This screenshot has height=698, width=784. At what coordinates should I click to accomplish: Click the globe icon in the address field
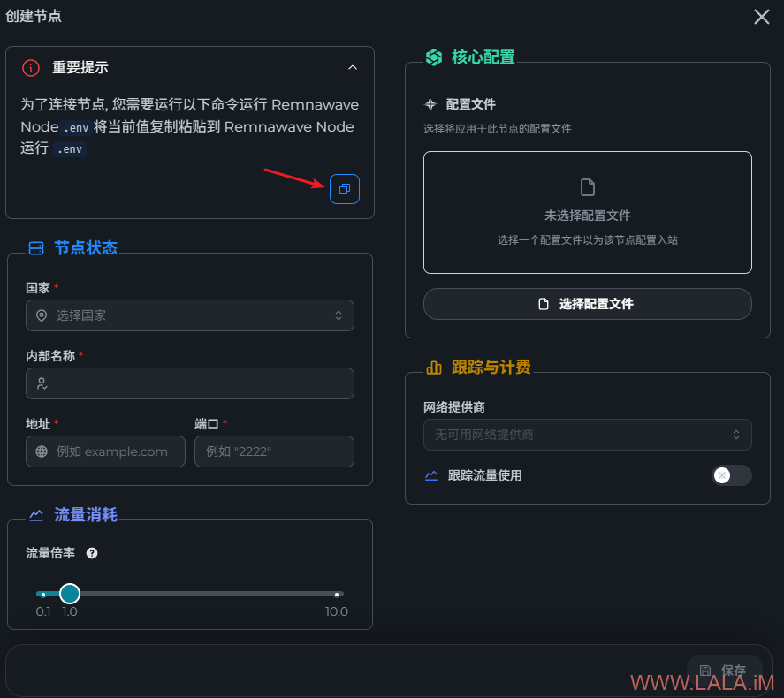(x=42, y=451)
